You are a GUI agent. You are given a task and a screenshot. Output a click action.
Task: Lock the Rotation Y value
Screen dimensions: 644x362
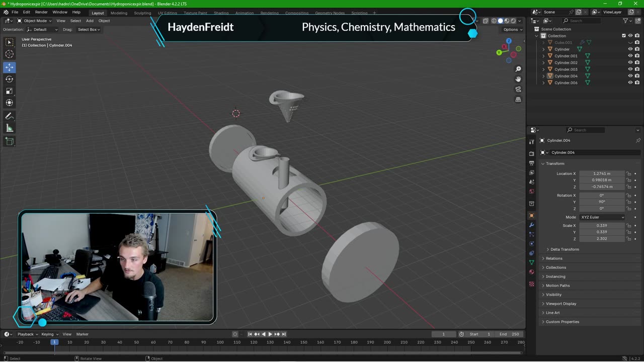(x=628, y=202)
